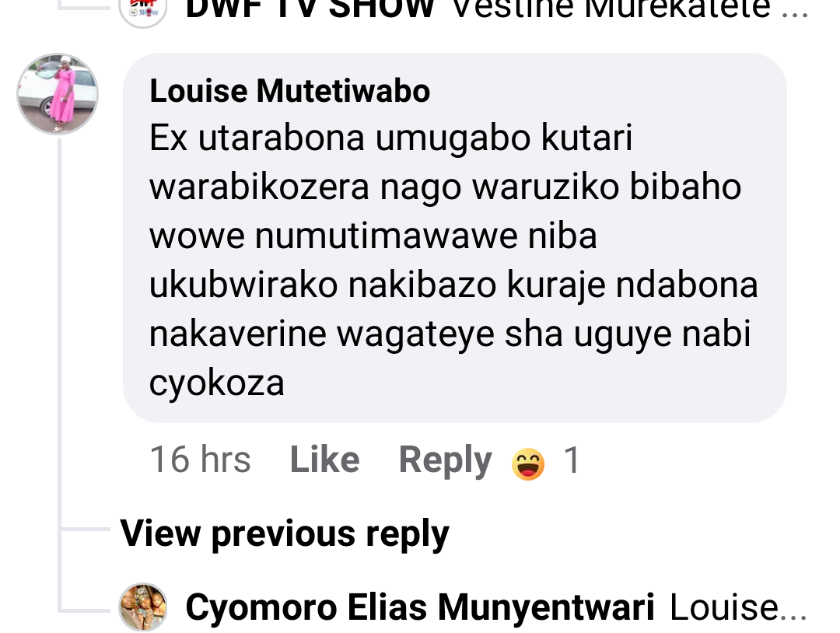Open the DWF TV SHOW name link

tap(310, 9)
